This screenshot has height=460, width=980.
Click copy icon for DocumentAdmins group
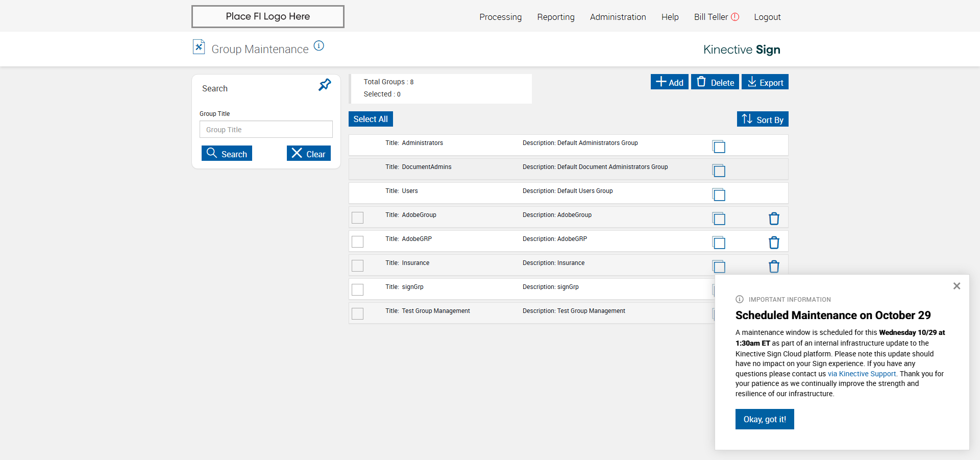719,171
